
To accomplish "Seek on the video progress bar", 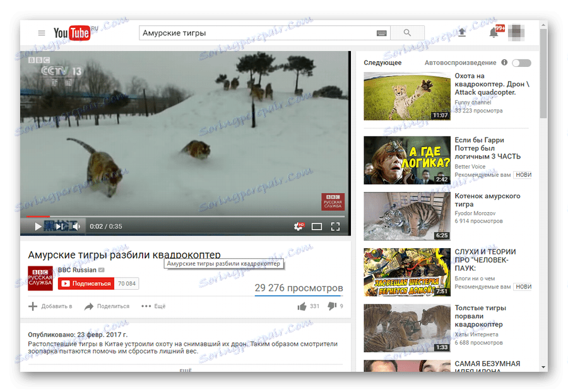I will [185, 217].
